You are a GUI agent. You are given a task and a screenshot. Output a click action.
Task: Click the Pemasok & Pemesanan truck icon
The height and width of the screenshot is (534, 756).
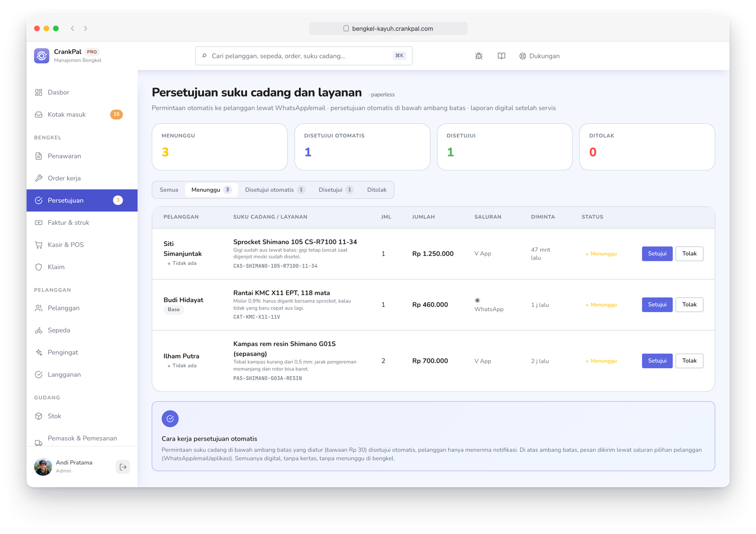tap(39, 442)
